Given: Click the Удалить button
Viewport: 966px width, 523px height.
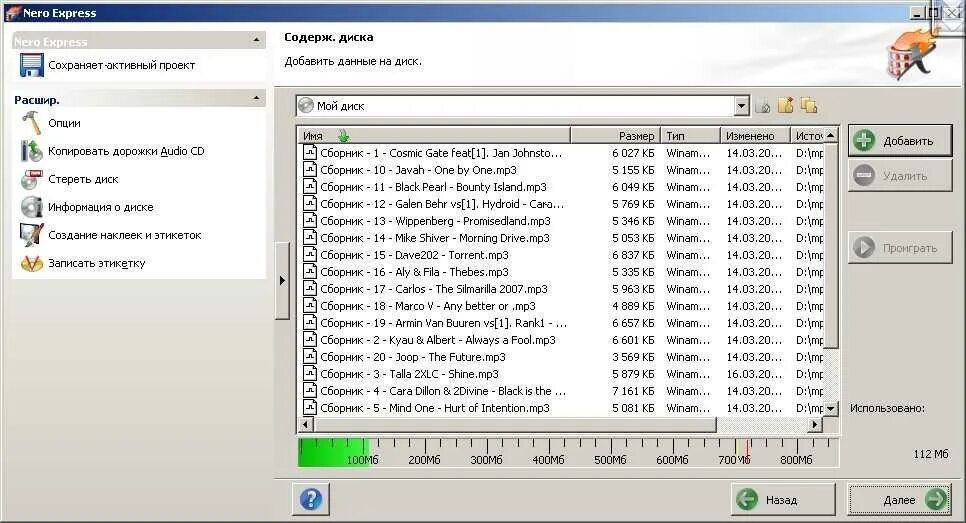Looking at the screenshot, I should (x=899, y=176).
